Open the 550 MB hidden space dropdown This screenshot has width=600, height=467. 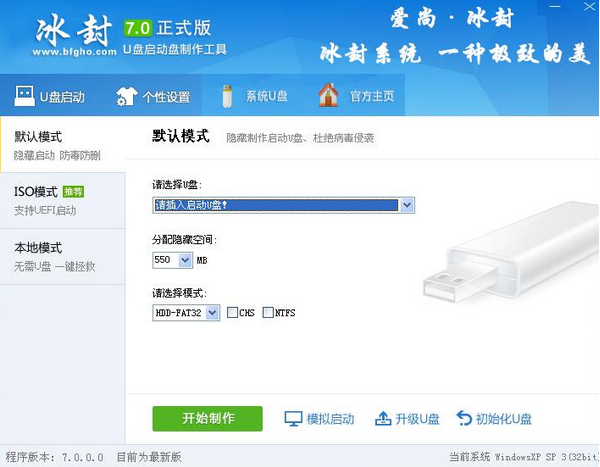coord(185,260)
